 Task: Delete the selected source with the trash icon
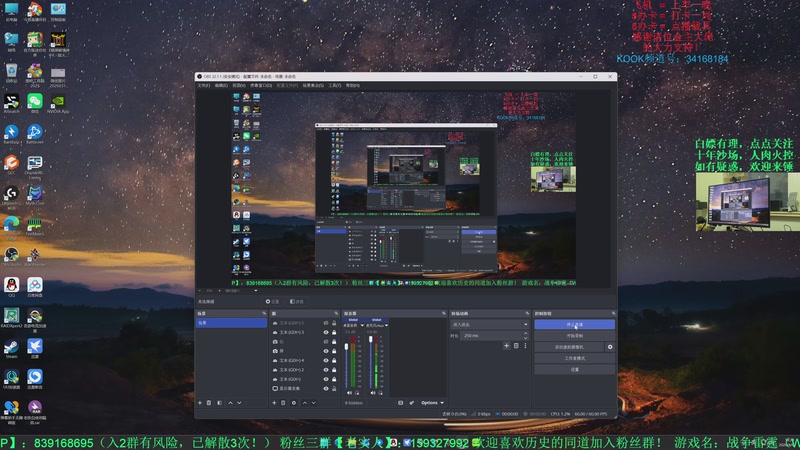(283, 403)
